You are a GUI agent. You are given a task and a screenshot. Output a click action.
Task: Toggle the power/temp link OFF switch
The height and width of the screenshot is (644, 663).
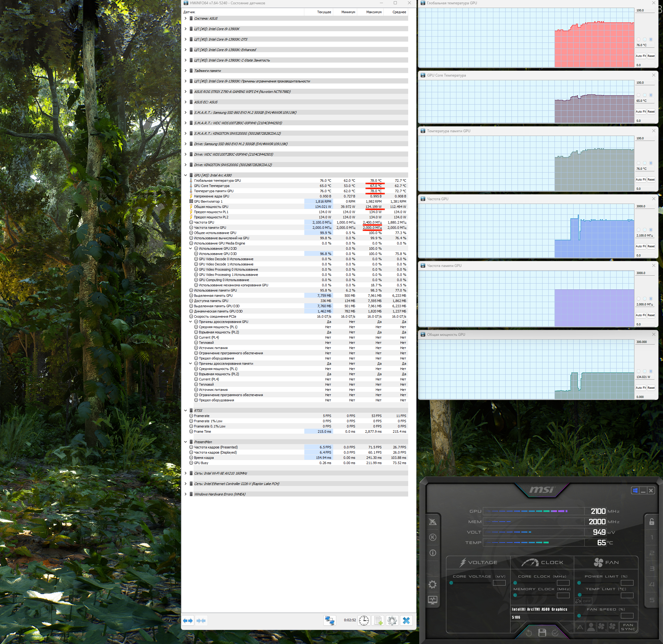[x=583, y=601]
